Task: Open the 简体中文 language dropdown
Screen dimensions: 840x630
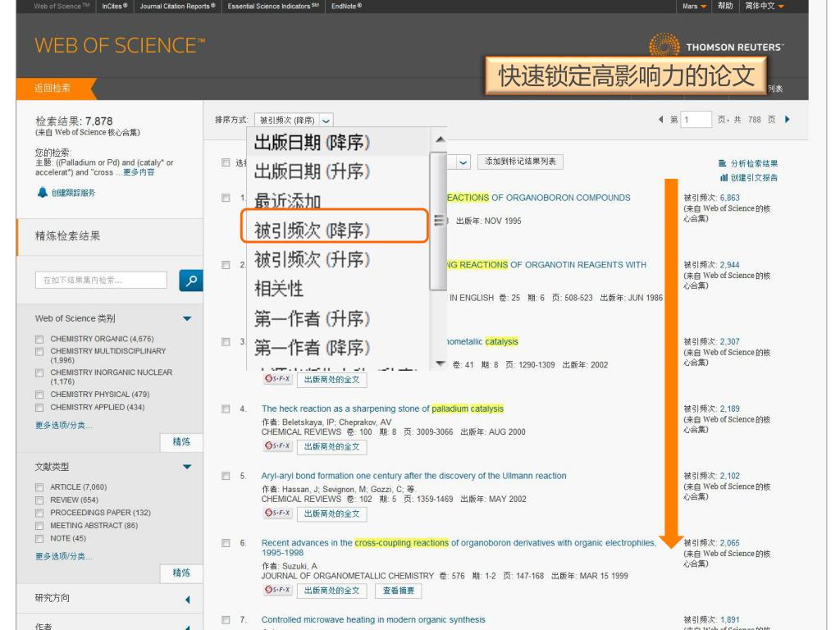Action: tap(765, 6)
